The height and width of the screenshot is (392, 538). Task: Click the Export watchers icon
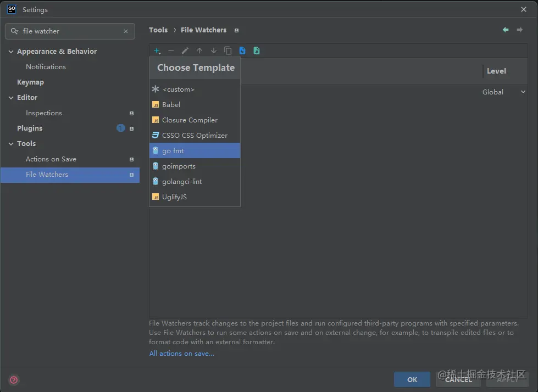coord(257,51)
